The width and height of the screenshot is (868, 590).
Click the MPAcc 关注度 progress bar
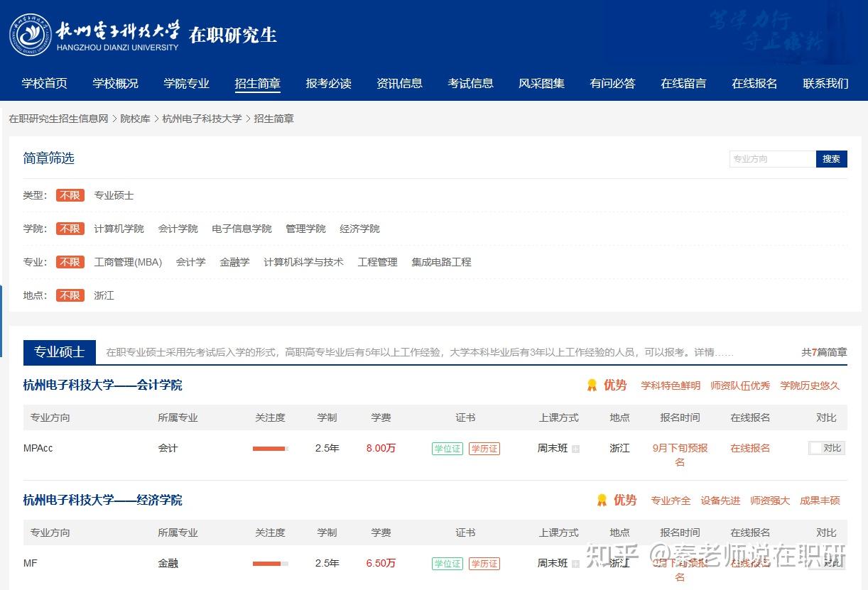[x=271, y=449]
